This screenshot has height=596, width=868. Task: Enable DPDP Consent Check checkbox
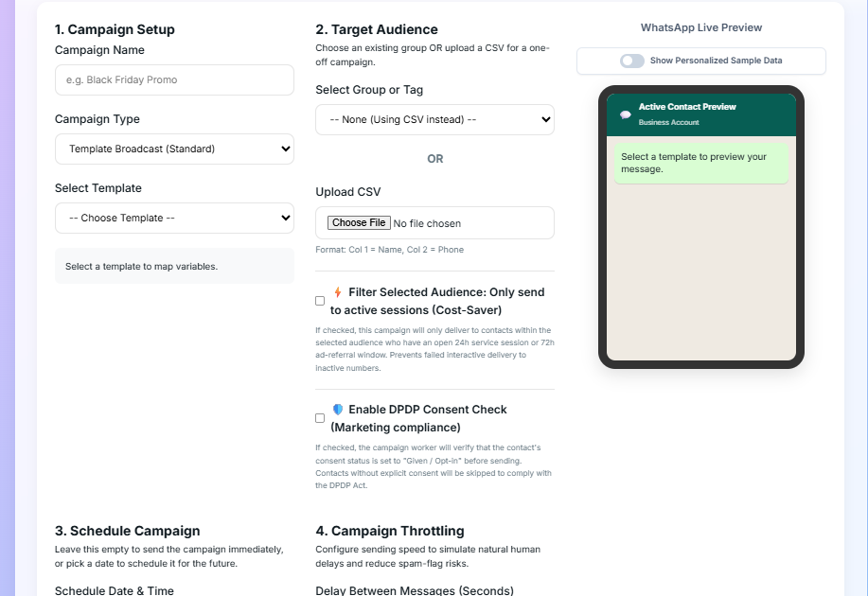tap(320, 418)
